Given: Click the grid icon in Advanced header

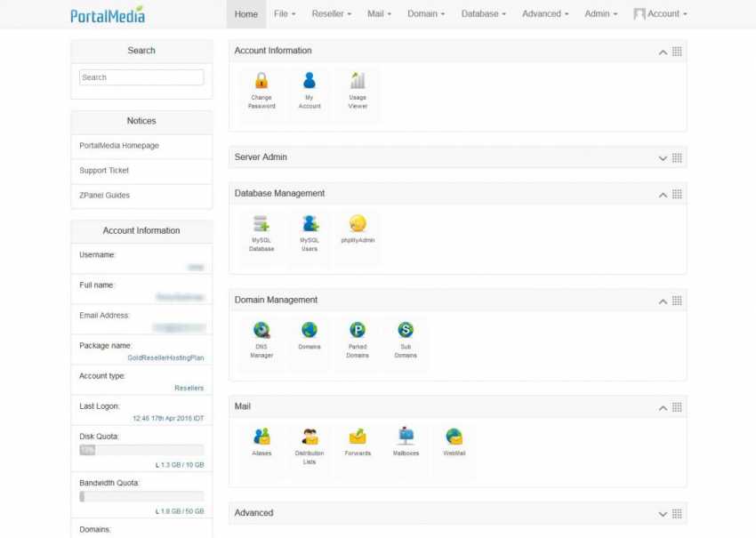Looking at the screenshot, I should pos(677,514).
